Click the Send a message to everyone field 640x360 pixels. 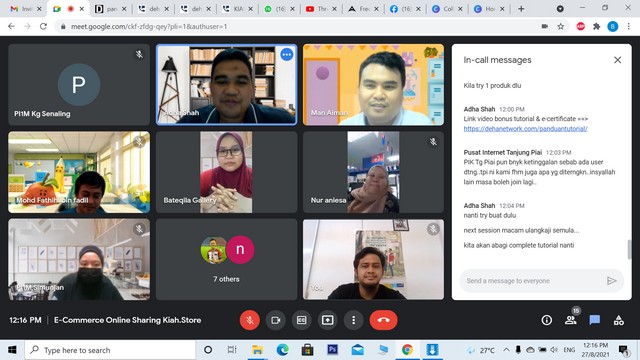(x=533, y=281)
